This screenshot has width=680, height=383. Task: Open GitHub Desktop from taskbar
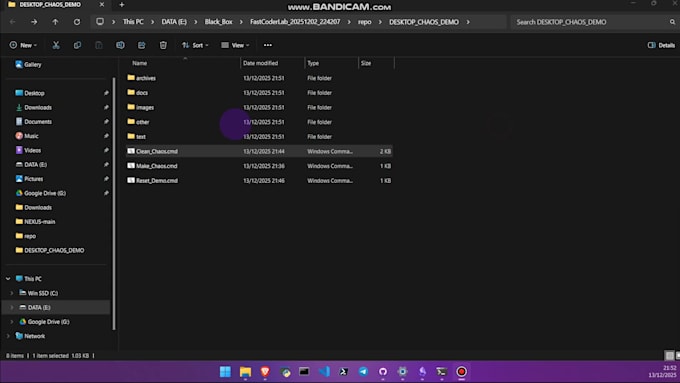[x=383, y=372]
